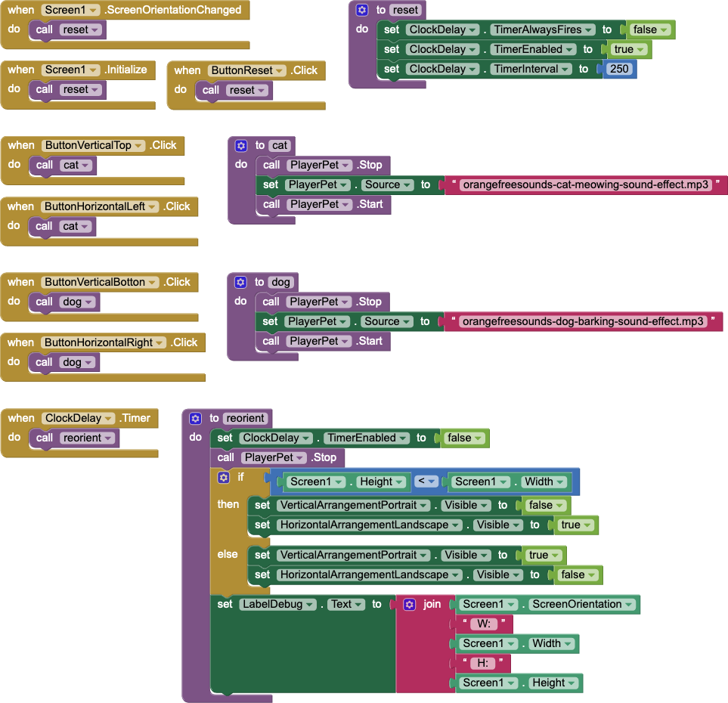
Task: Open the ScreenOrientation dropdown inside the join block
Action: click(x=629, y=604)
